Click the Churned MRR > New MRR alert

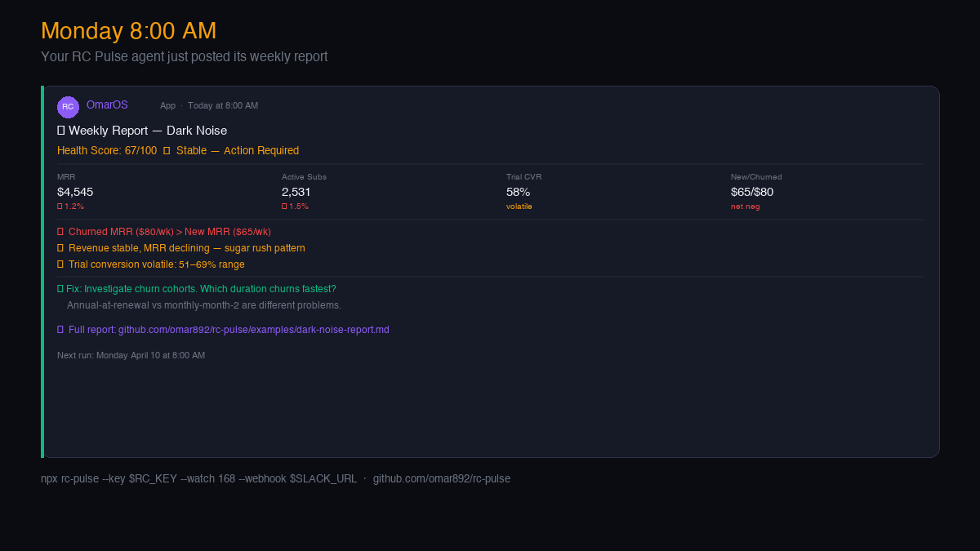tap(164, 232)
